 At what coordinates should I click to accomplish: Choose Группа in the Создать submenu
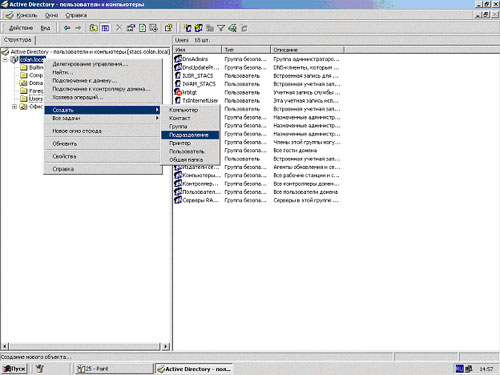point(190,126)
